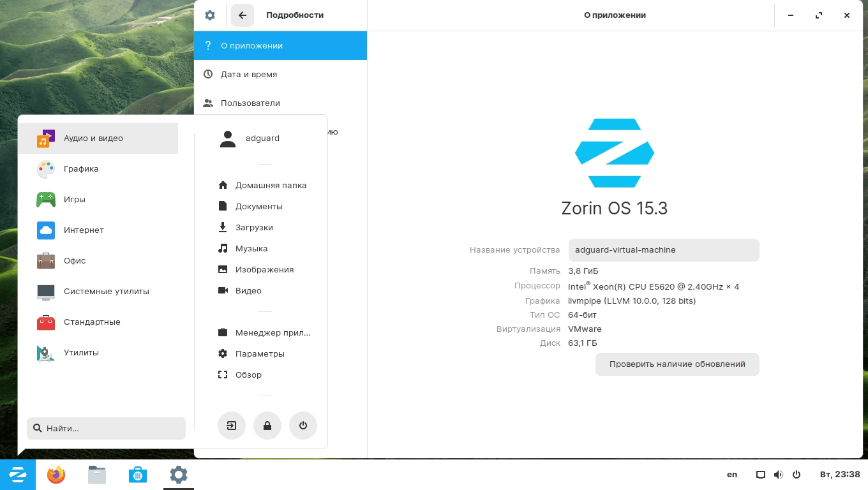The image size is (868, 490).
Task: Open the Интернет category
Action: click(x=98, y=230)
